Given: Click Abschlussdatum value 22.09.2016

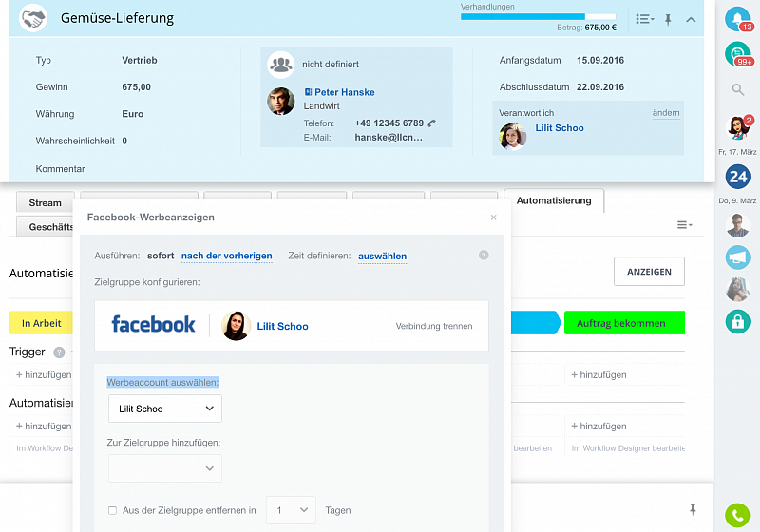Looking at the screenshot, I should (600, 87).
